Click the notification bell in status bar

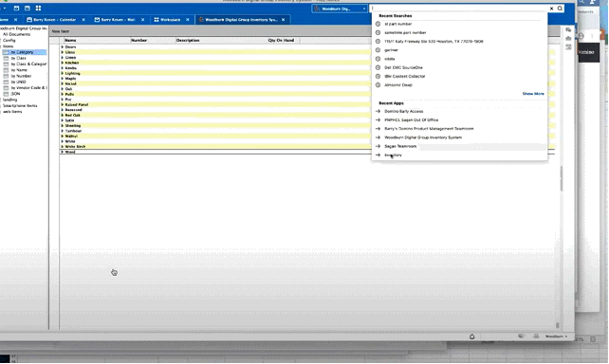point(471,337)
